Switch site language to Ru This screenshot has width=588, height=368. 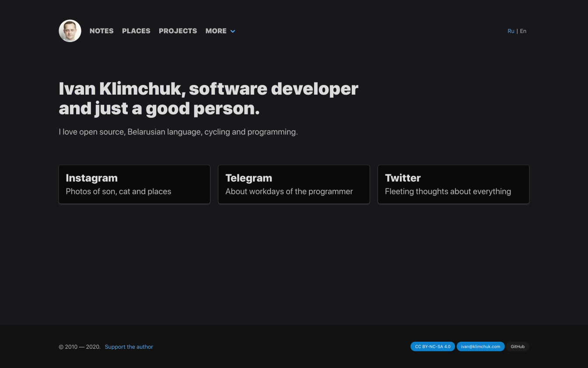[x=511, y=31]
